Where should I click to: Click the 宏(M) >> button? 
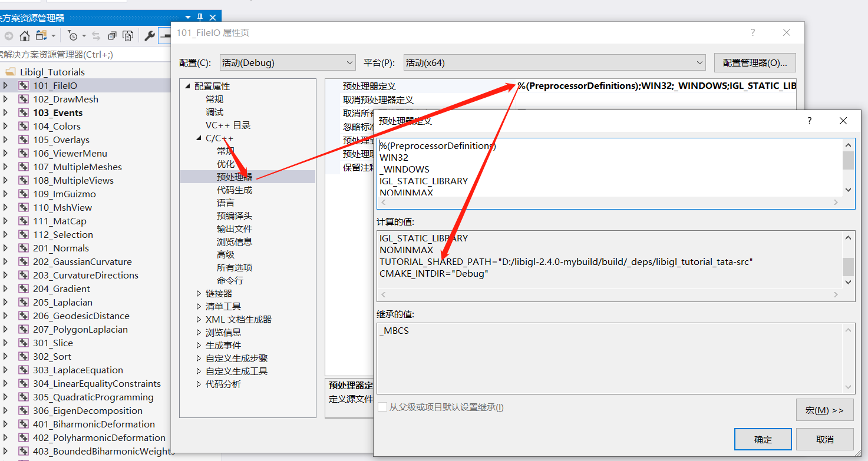(x=824, y=410)
